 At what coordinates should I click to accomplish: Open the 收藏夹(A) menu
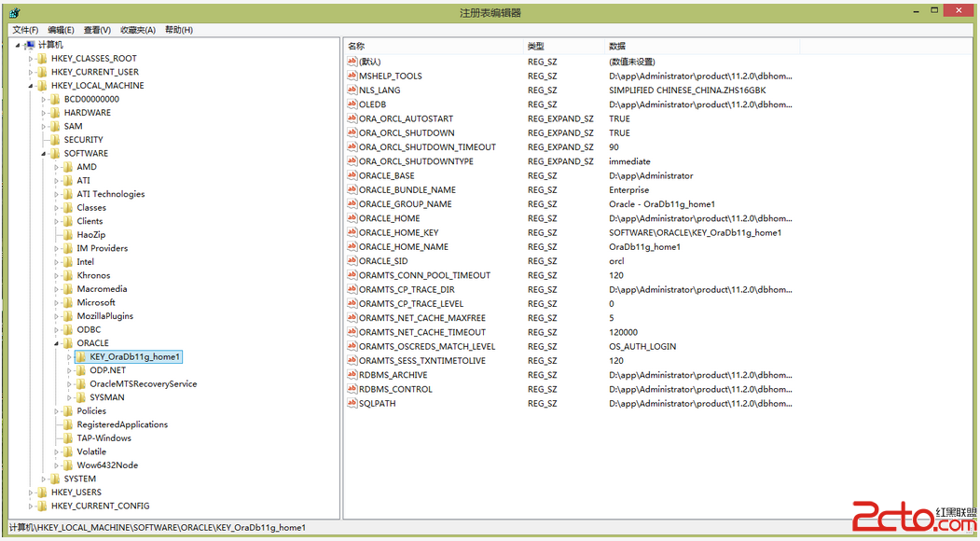click(138, 30)
